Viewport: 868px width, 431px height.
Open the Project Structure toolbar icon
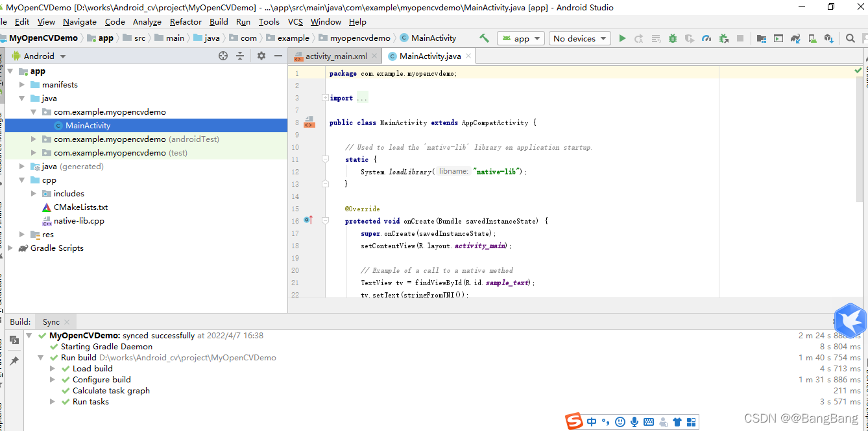coord(762,38)
